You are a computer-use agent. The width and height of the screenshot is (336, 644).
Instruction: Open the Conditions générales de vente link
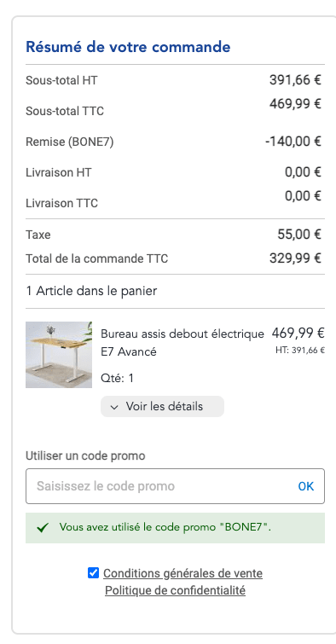182,573
